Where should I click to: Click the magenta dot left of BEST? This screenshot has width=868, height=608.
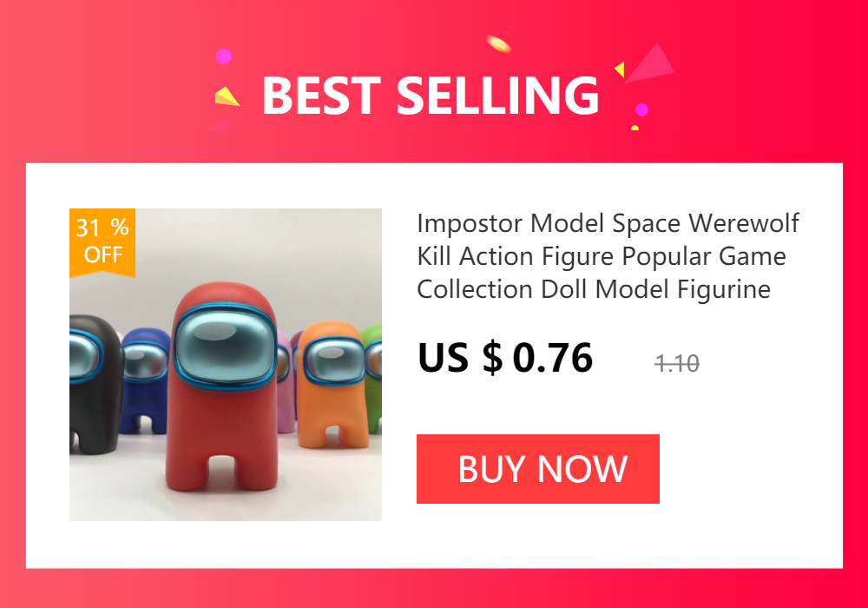point(223,56)
